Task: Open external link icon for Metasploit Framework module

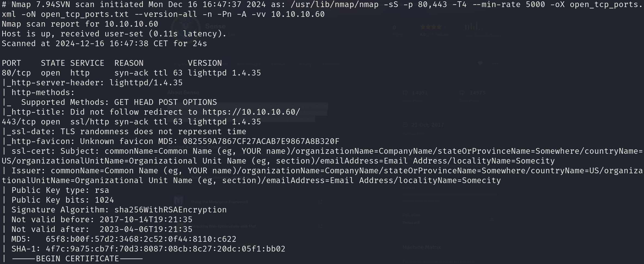Action: (x=321, y=202)
